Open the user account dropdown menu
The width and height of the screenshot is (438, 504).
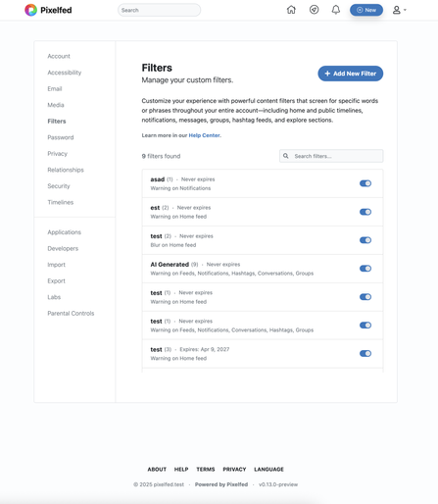point(399,10)
